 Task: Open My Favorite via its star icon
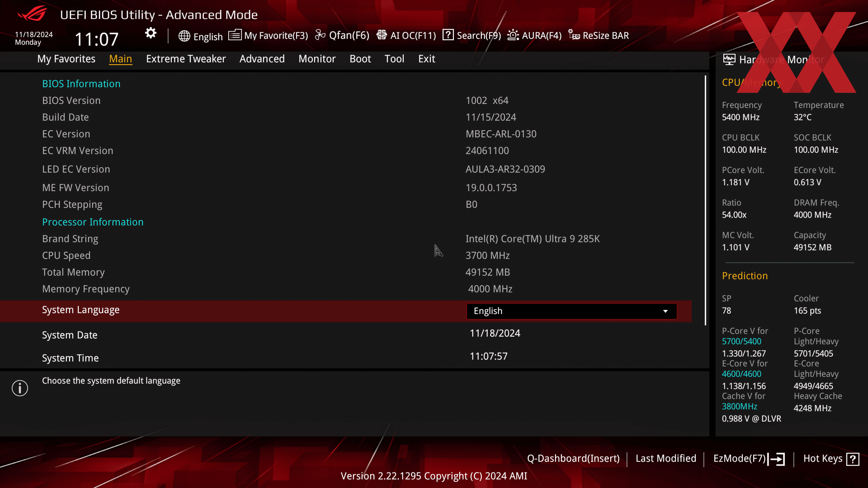point(235,35)
